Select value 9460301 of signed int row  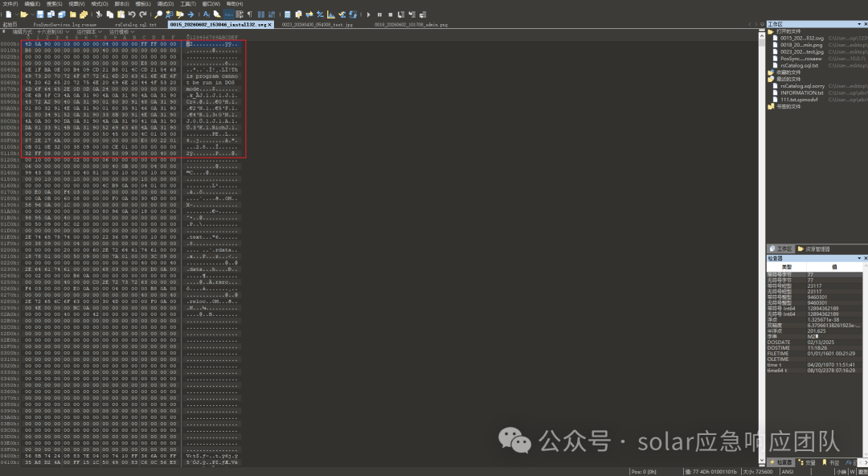click(817, 297)
